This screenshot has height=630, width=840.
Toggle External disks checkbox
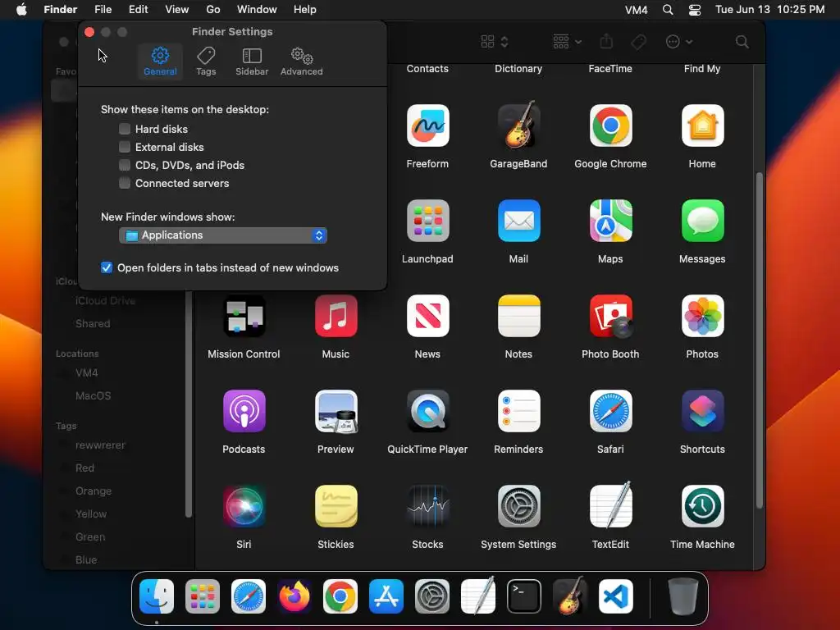click(x=125, y=147)
